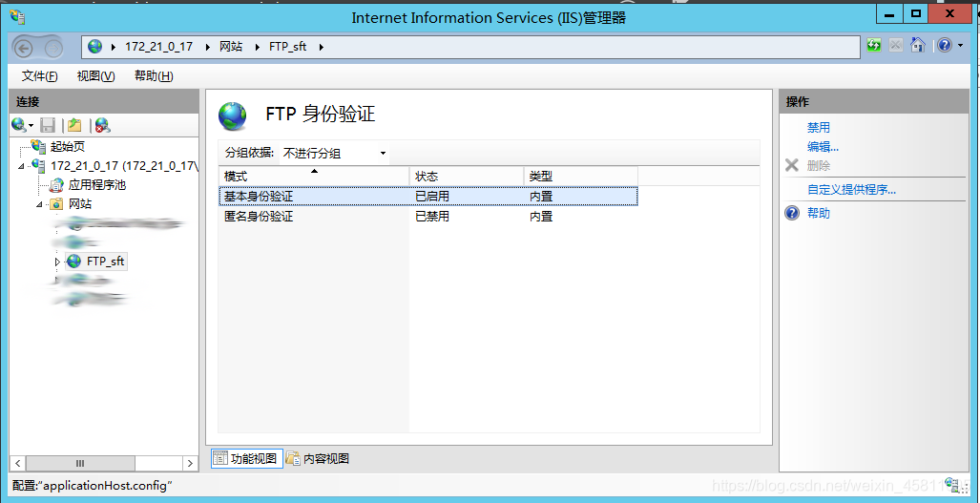Image resolution: width=980 pixels, height=503 pixels.
Task: Open the 帮助(H) menu
Action: [154, 76]
